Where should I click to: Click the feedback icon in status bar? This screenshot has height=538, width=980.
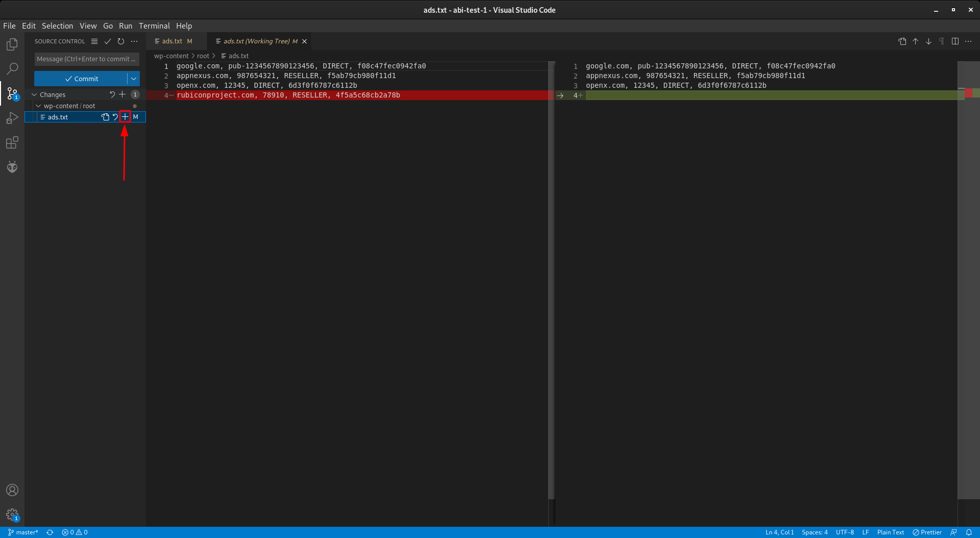[953, 532]
